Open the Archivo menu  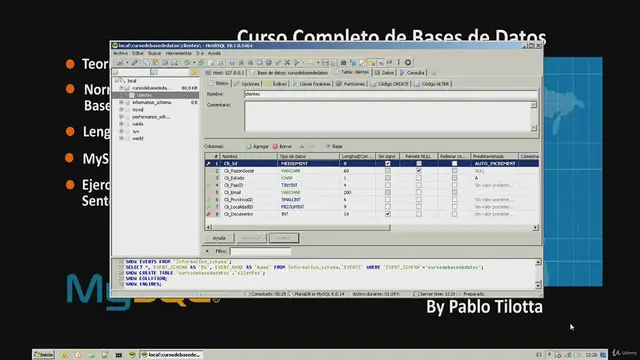[x=120, y=53]
